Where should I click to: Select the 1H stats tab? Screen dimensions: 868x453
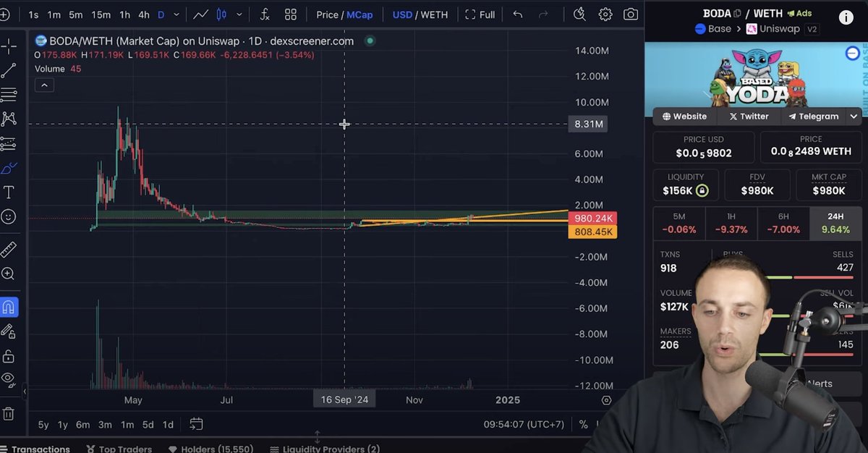coord(731,223)
